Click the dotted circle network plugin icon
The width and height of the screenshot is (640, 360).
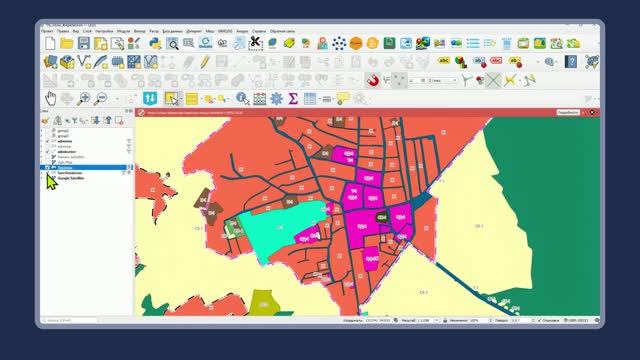point(339,43)
